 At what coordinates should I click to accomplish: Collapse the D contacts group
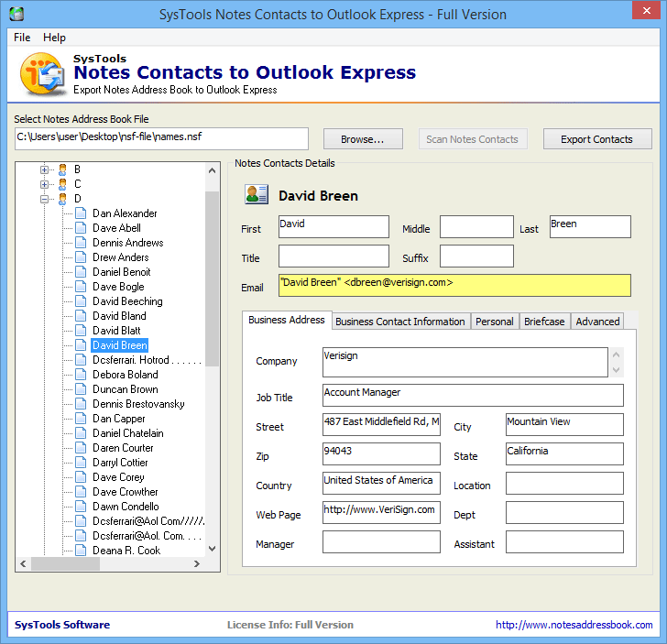(44, 199)
